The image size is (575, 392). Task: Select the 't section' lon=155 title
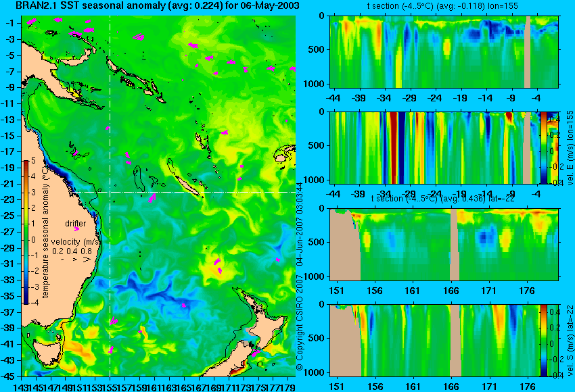(x=442, y=6)
